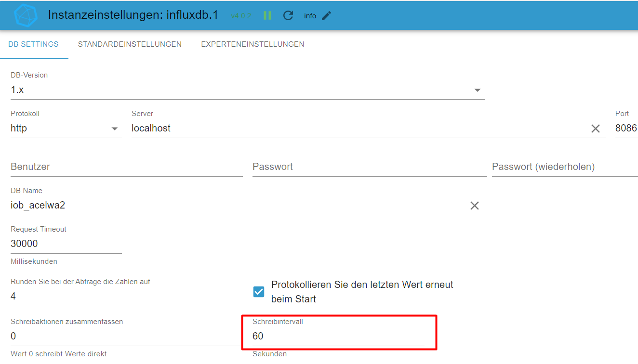Screen dimensions: 638x364
Task: Click the Port 8086 field
Action: pos(626,129)
